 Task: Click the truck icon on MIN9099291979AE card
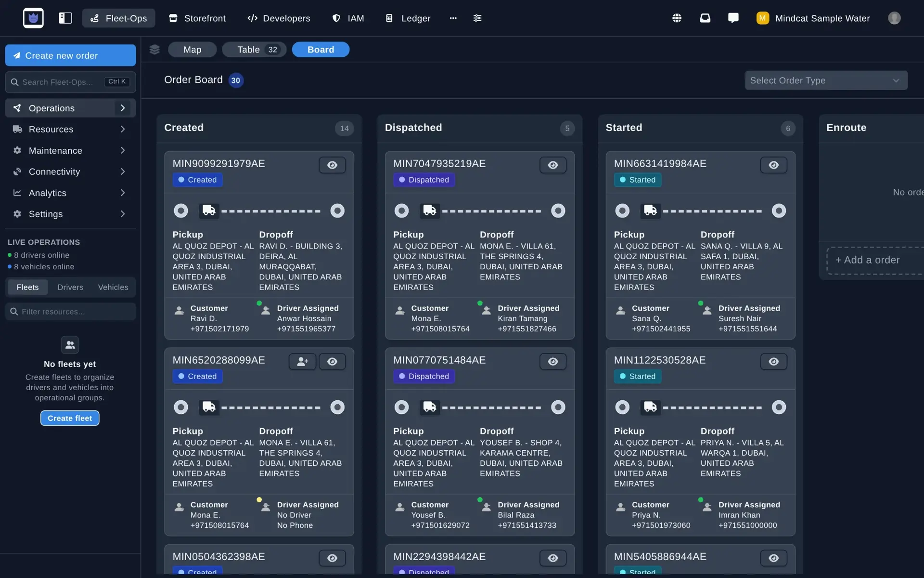(x=209, y=210)
